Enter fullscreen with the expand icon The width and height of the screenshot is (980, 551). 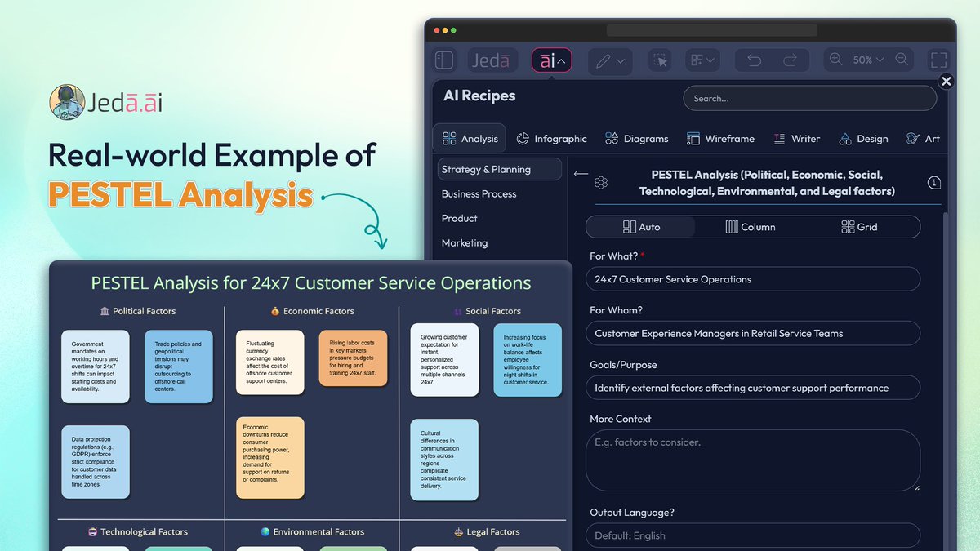pos(938,60)
